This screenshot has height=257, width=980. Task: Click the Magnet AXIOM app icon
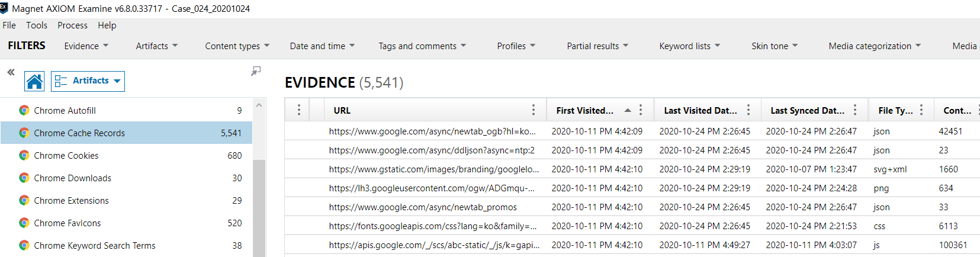[x=4, y=8]
